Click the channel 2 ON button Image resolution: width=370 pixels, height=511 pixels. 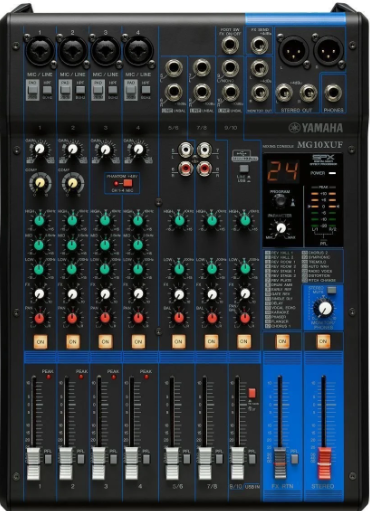click(x=73, y=342)
